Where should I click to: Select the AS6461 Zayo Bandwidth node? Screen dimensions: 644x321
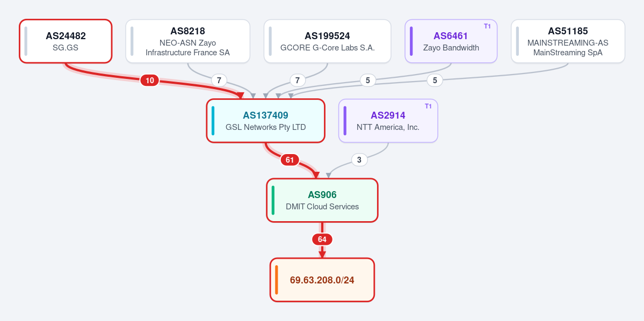pos(451,41)
